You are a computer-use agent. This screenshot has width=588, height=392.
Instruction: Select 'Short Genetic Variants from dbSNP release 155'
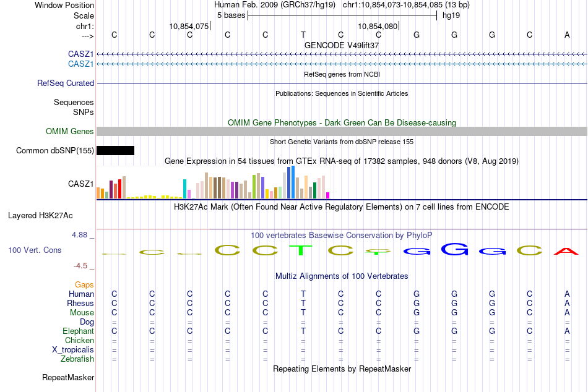tap(342, 142)
